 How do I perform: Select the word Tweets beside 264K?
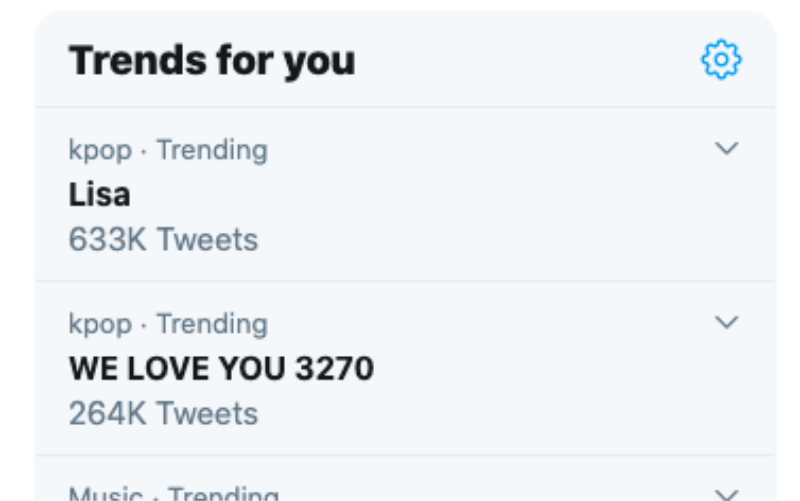pyautogui.click(x=207, y=413)
